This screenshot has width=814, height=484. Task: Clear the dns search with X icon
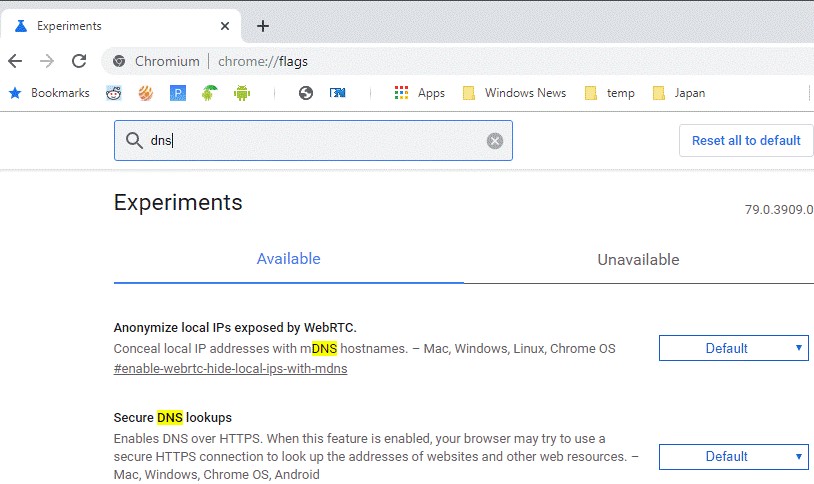pyautogui.click(x=494, y=141)
